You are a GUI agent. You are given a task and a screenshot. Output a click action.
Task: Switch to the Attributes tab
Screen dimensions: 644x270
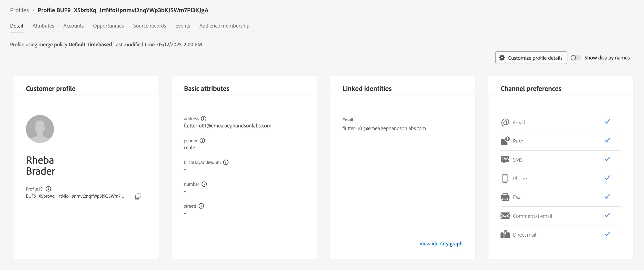coord(43,26)
